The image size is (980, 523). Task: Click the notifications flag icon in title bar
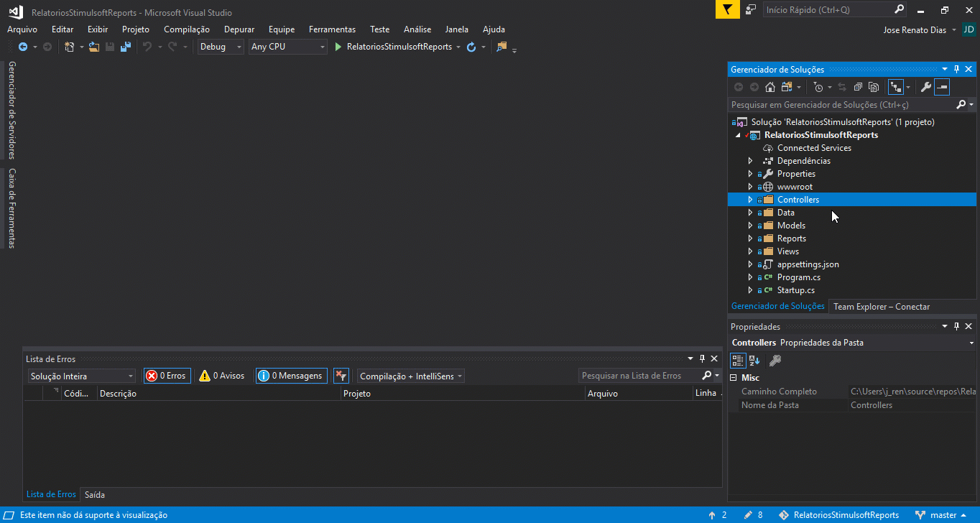click(726, 10)
